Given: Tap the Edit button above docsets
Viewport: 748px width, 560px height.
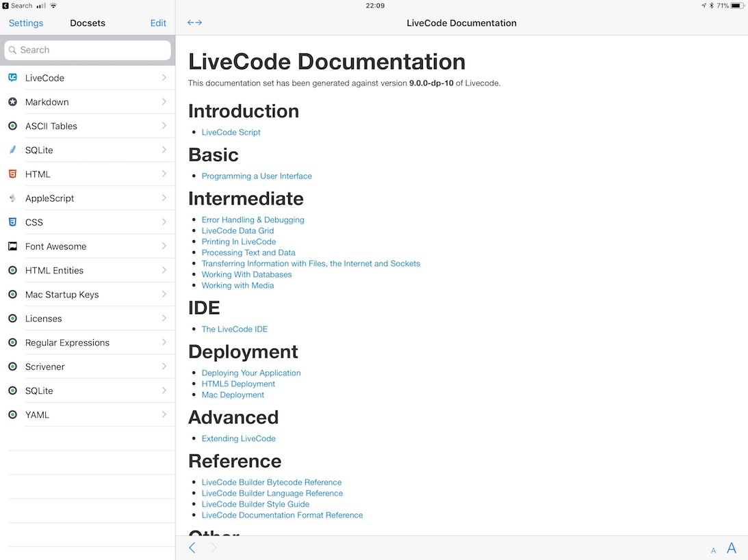Looking at the screenshot, I should point(158,23).
